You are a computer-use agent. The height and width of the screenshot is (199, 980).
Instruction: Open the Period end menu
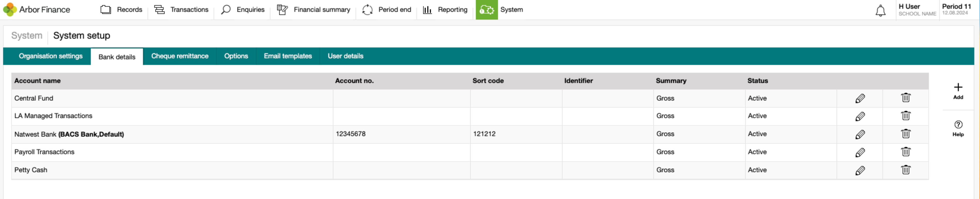pyautogui.click(x=387, y=10)
